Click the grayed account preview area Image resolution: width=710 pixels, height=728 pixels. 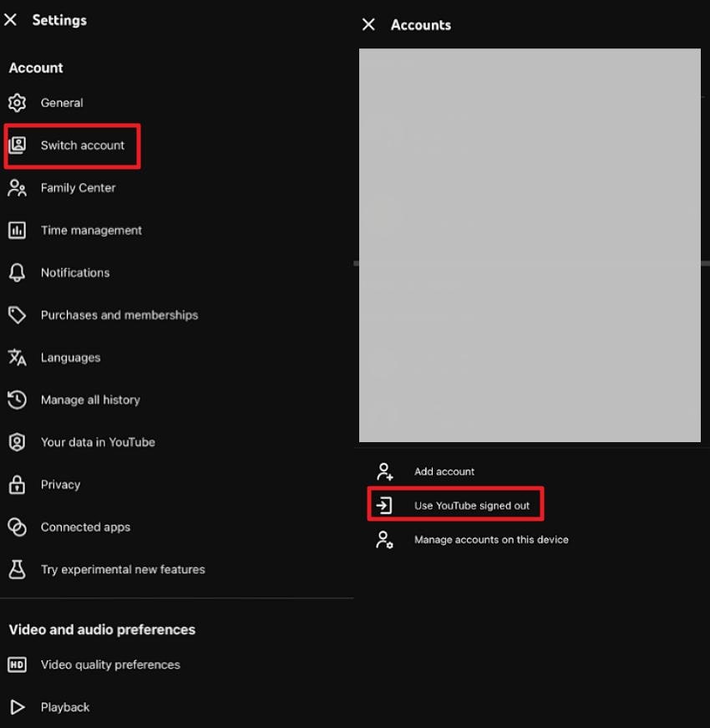click(530, 244)
